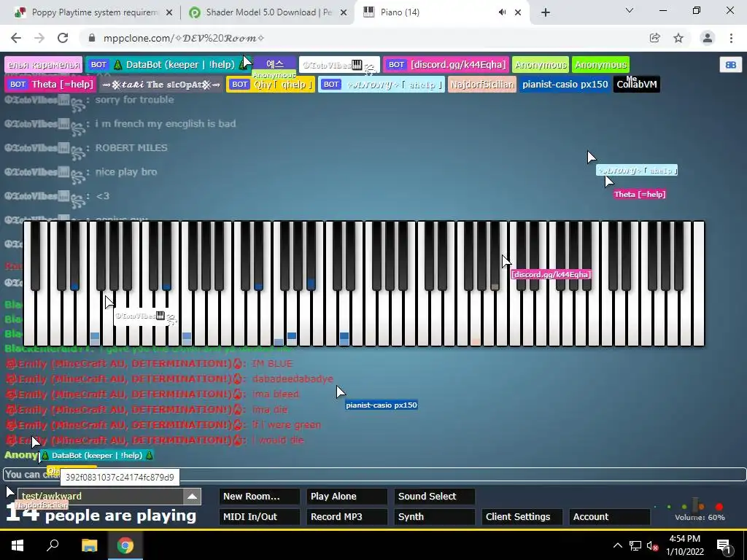
Task: Close the Piano (14) tab
Action: point(518,13)
